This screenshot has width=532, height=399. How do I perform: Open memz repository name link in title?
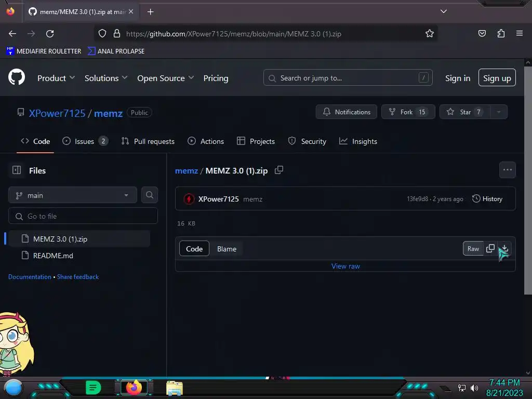click(108, 113)
